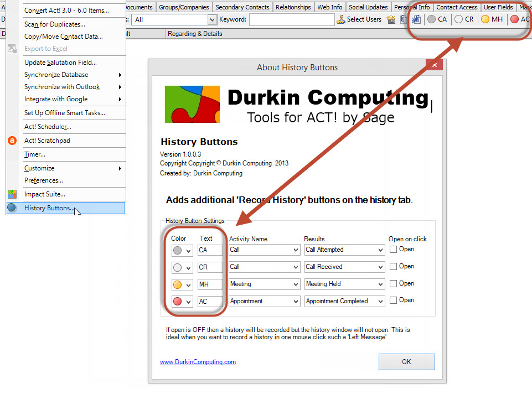Pick the orange color swatch for MH
532x394 pixels.
tap(178, 284)
